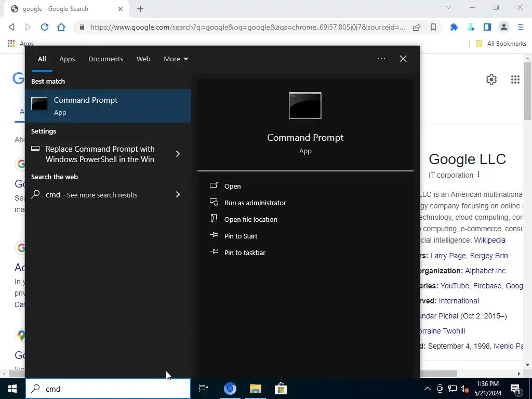
Task: Click cmd See more search results
Action: click(91, 195)
